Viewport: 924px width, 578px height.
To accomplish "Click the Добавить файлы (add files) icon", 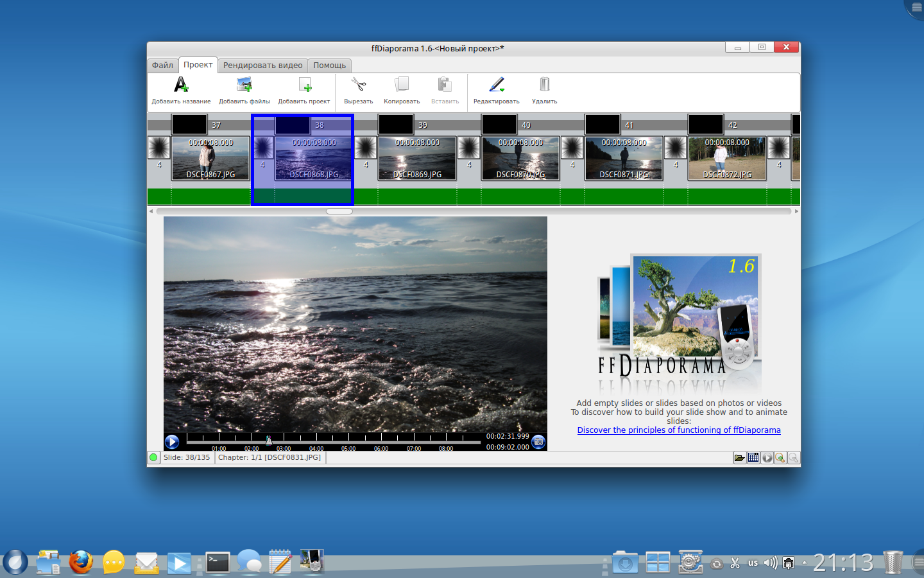I will tap(244, 85).
